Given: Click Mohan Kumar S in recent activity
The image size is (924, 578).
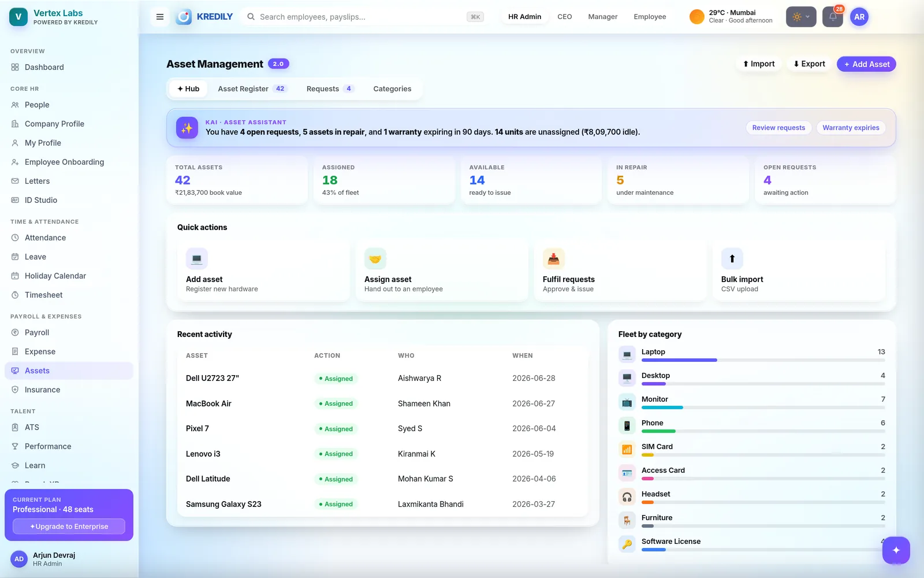Looking at the screenshot, I should (x=426, y=479).
